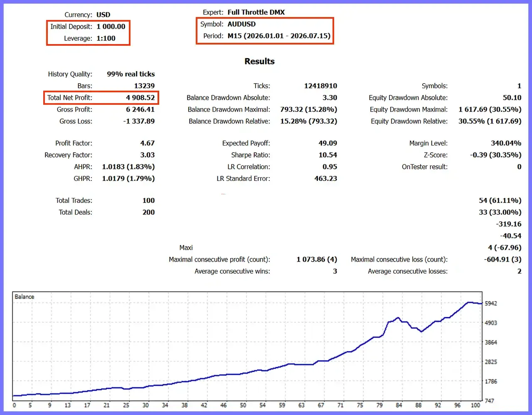Select the Sharpe Ratio value 10.54
This screenshot has width=532, height=415.
point(328,155)
